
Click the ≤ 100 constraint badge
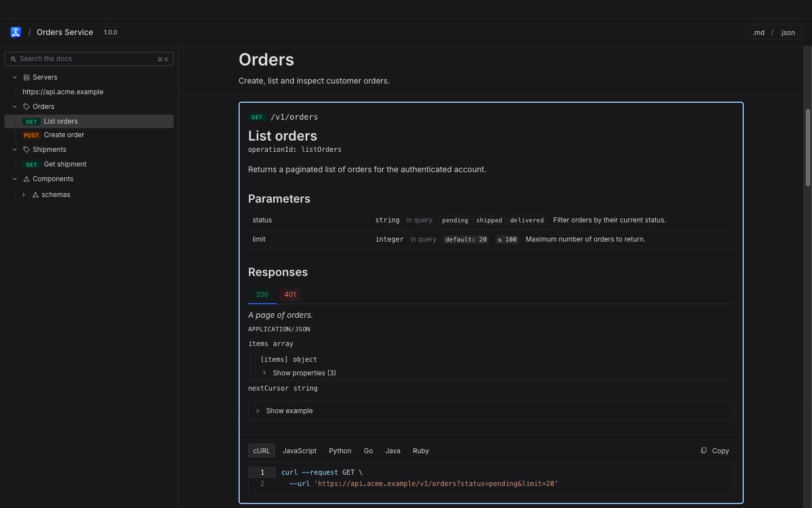(507, 239)
